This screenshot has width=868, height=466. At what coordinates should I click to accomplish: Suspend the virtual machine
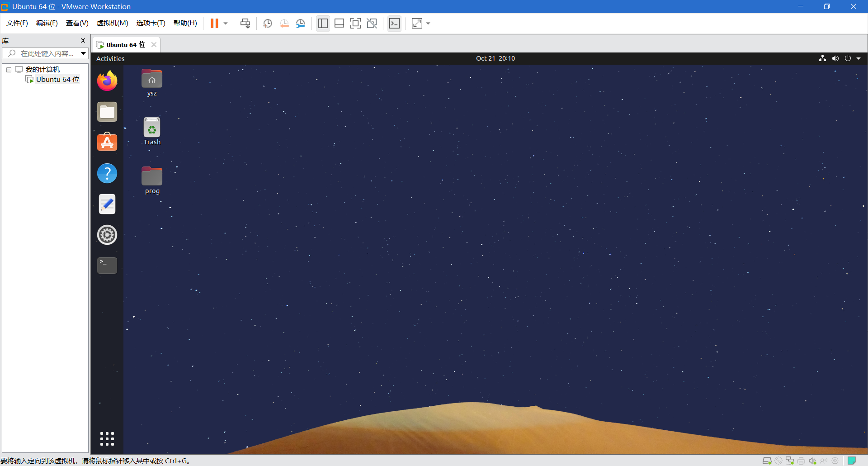[x=215, y=23]
